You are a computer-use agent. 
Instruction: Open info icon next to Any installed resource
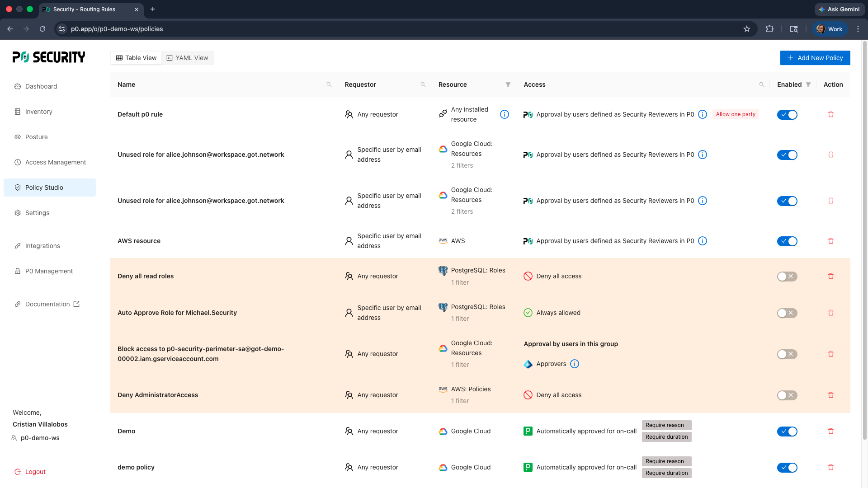[505, 115]
